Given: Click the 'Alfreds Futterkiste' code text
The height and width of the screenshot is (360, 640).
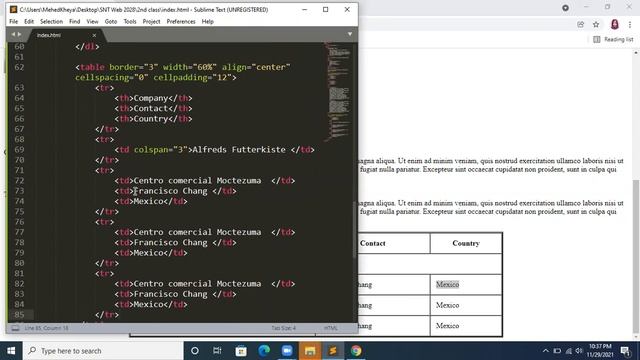Looking at the screenshot, I should tap(239, 150).
